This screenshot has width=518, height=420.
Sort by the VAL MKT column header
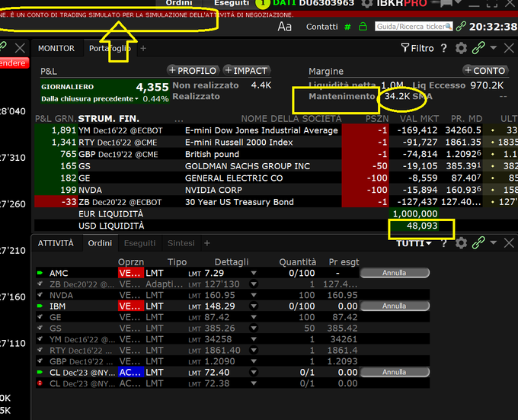(419, 119)
